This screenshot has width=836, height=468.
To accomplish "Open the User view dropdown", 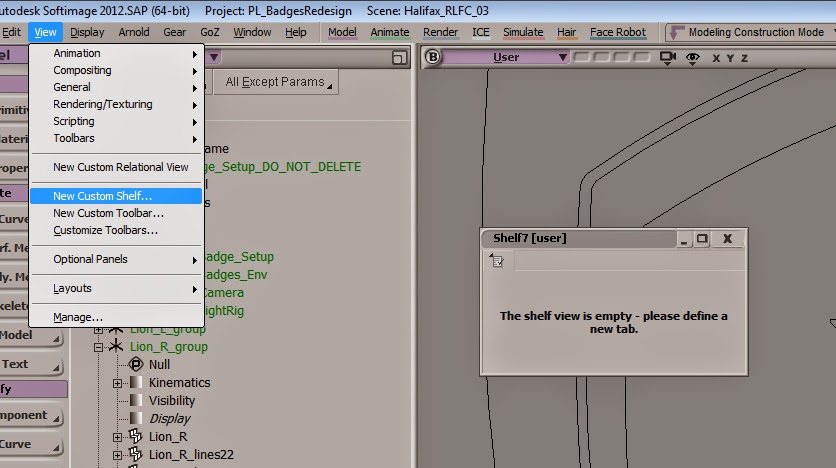I will pos(505,57).
